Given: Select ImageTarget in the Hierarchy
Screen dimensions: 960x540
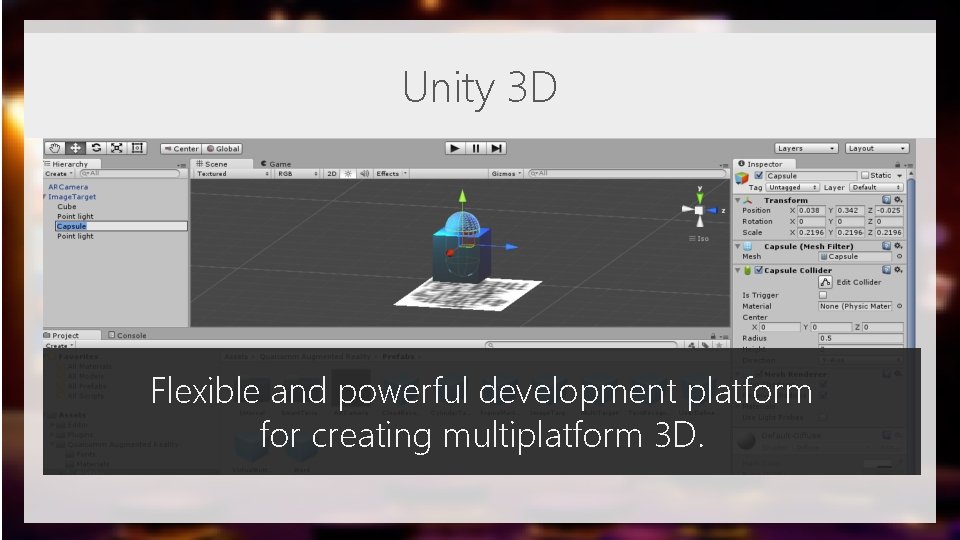Looking at the screenshot, I should pyautogui.click(x=72, y=197).
